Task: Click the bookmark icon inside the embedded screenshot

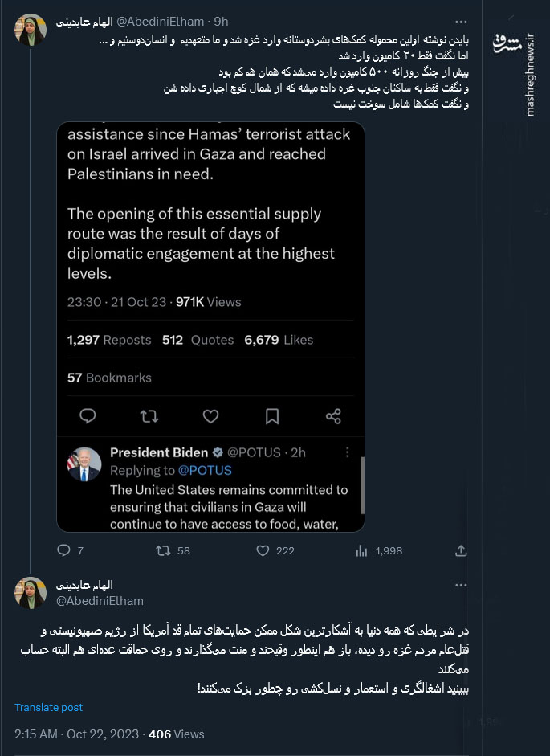Action: pyautogui.click(x=272, y=416)
